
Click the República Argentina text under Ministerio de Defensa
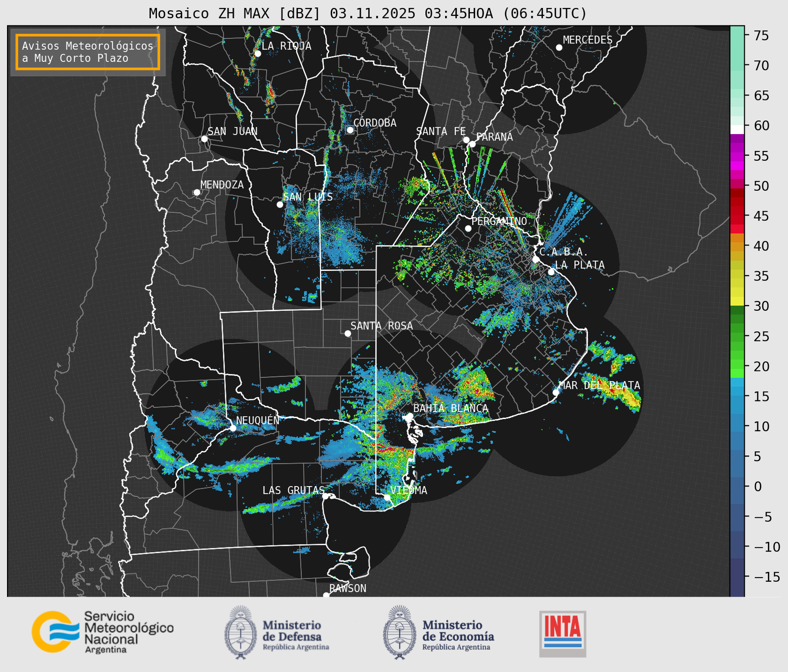point(296,647)
